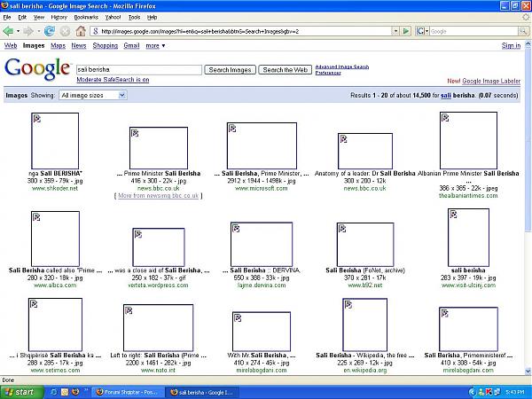The height and width of the screenshot is (399, 532).
Task: Open thumbnail from en.wikipedia.org
Action: 365,325
